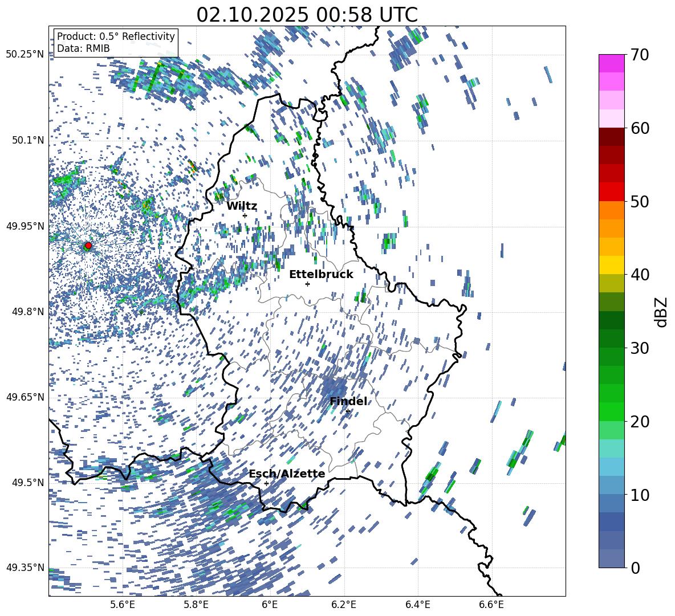Click the 49.5°N latitude label
The width and height of the screenshot is (675, 616).
click(27, 483)
